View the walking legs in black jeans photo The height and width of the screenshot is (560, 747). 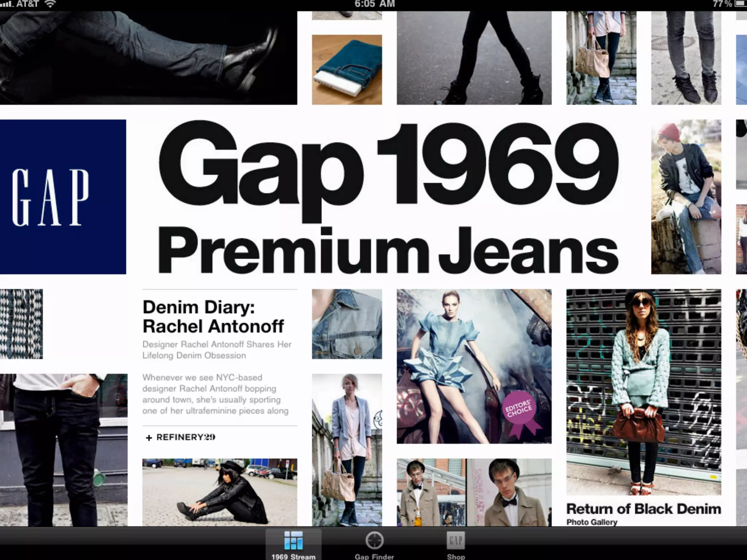tap(474, 58)
